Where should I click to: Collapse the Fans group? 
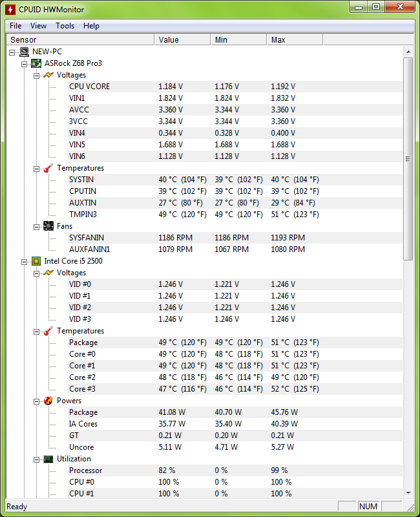click(x=36, y=227)
